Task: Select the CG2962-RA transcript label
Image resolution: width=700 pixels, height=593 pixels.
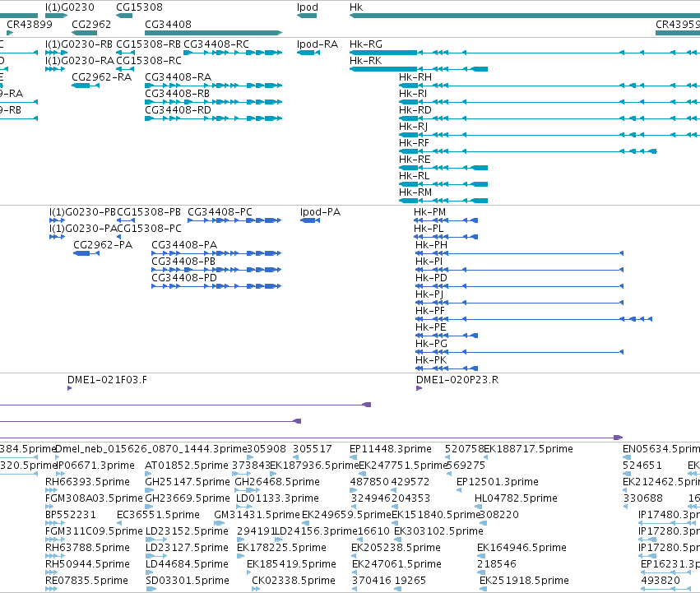Action: (x=102, y=77)
